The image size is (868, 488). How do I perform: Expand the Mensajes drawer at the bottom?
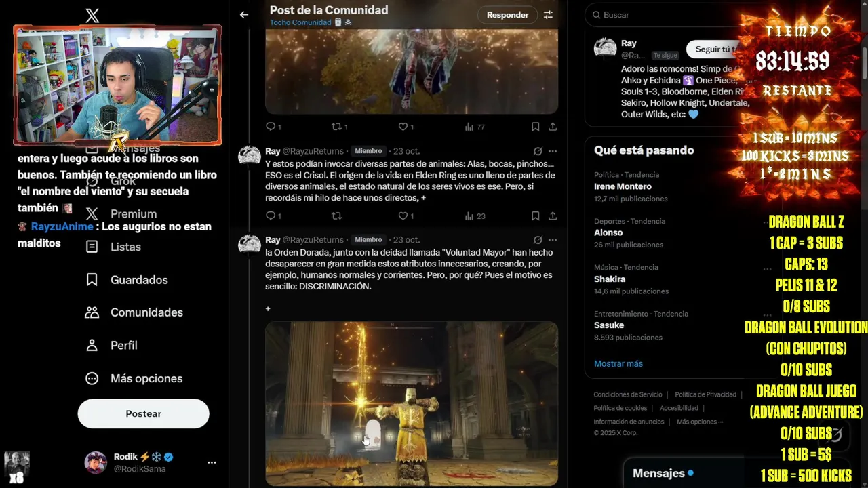[x=685, y=473]
